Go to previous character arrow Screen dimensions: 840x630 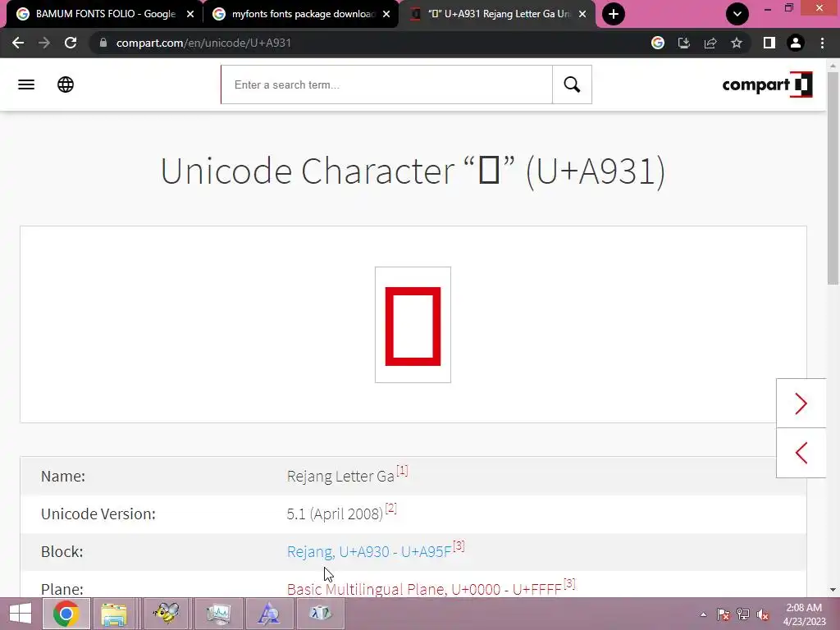click(x=801, y=453)
